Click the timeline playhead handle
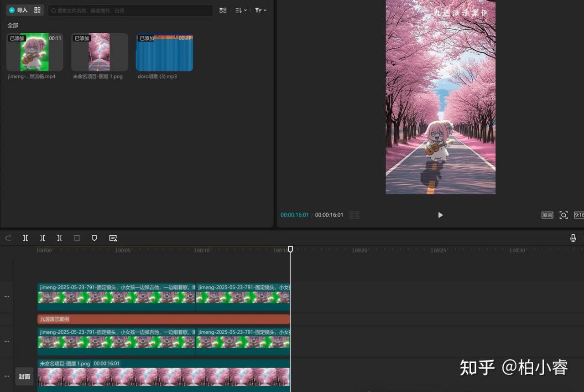This screenshot has width=584, height=392. (x=290, y=249)
